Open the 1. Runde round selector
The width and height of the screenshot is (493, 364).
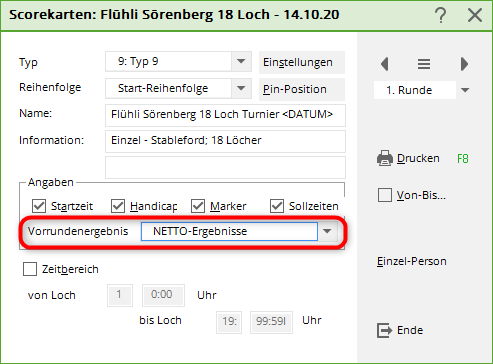[465, 90]
